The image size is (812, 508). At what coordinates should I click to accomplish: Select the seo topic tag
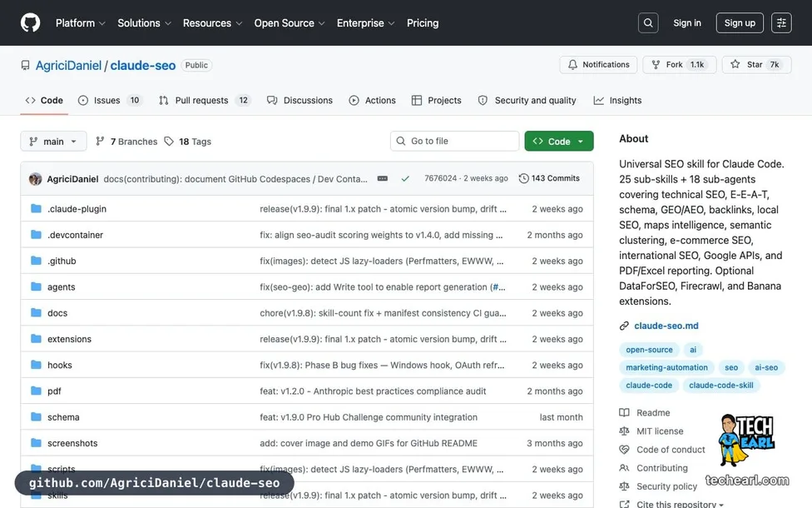pyautogui.click(x=730, y=367)
